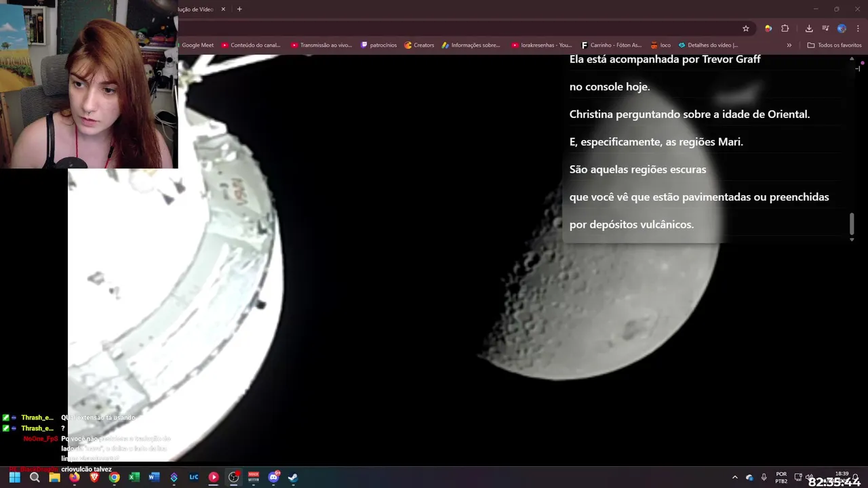This screenshot has height=488, width=868.
Task: Open the Todos os favoritos folder
Action: (834, 45)
